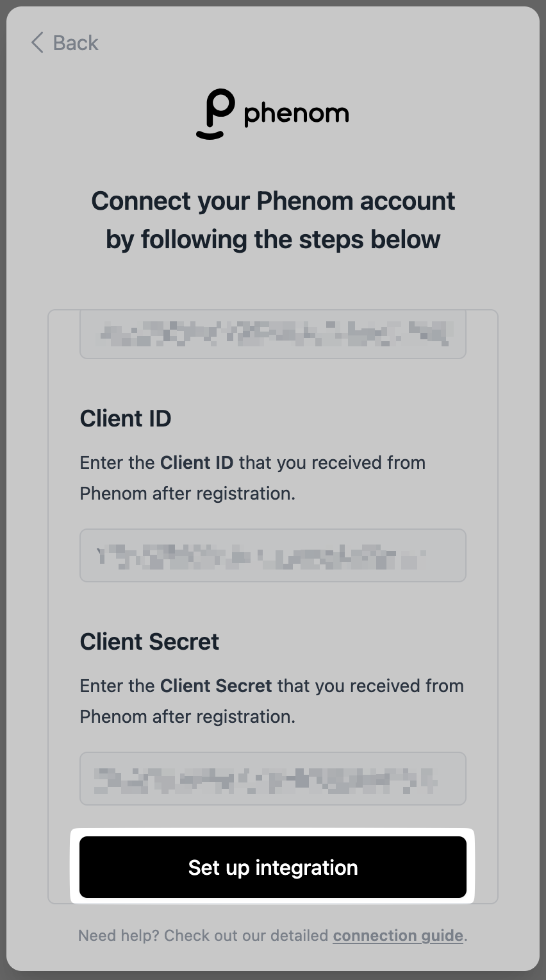Open the connection guide link
546x980 pixels.
[x=397, y=936]
